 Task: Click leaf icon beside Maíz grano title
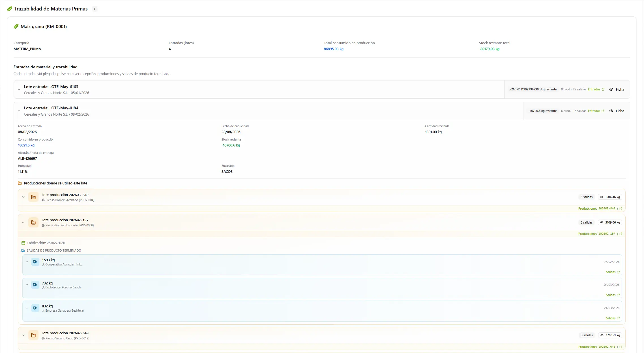pyautogui.click(x=16, y=27)
